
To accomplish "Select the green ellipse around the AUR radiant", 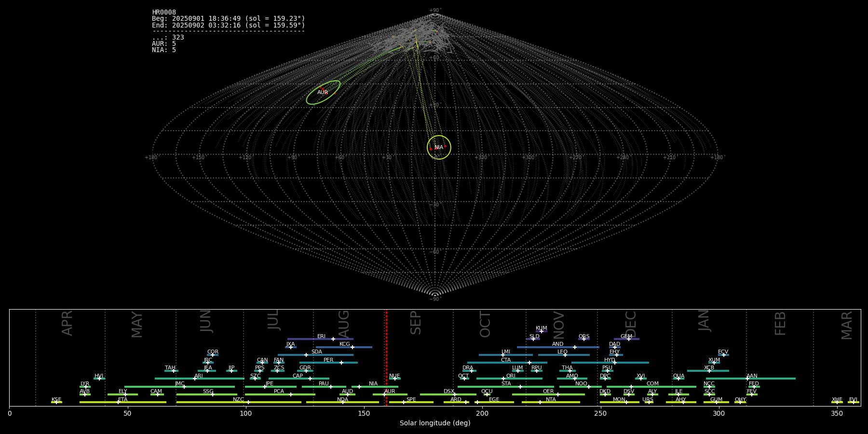I will 323,93.
